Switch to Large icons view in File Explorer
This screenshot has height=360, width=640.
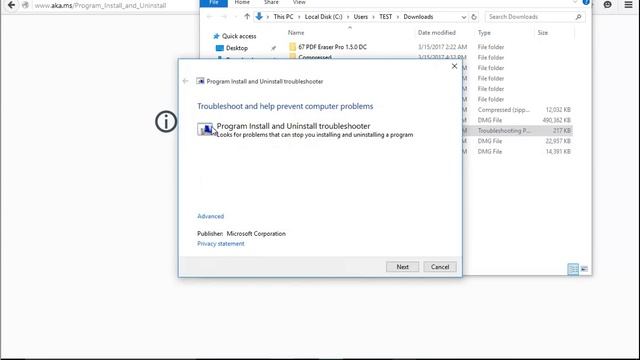point(584,269)
